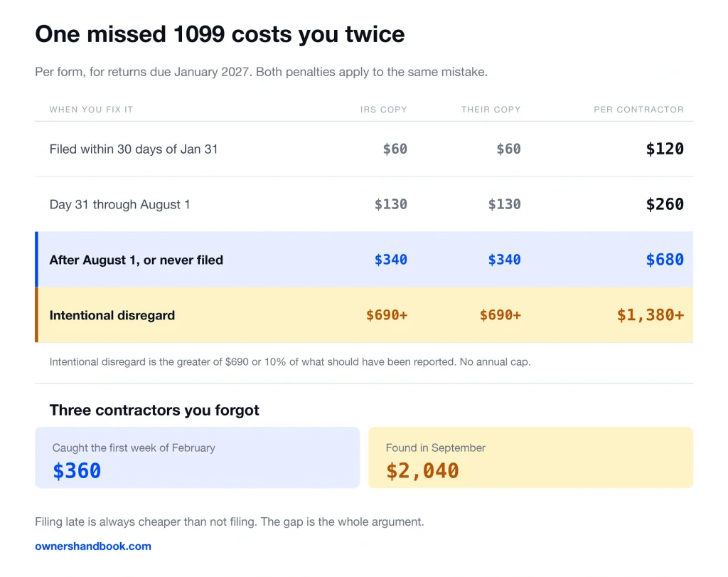Select the 'Found in September' card
728x577 pixels.
coord(530,457)
